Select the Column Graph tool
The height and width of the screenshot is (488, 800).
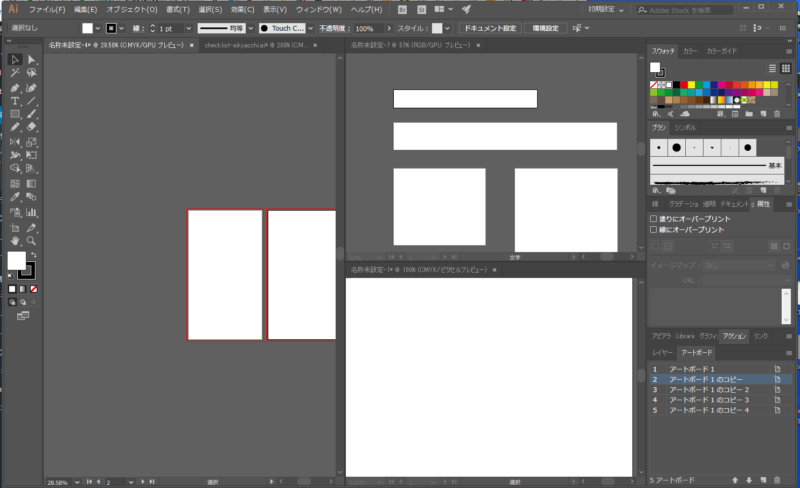point(31,212)
